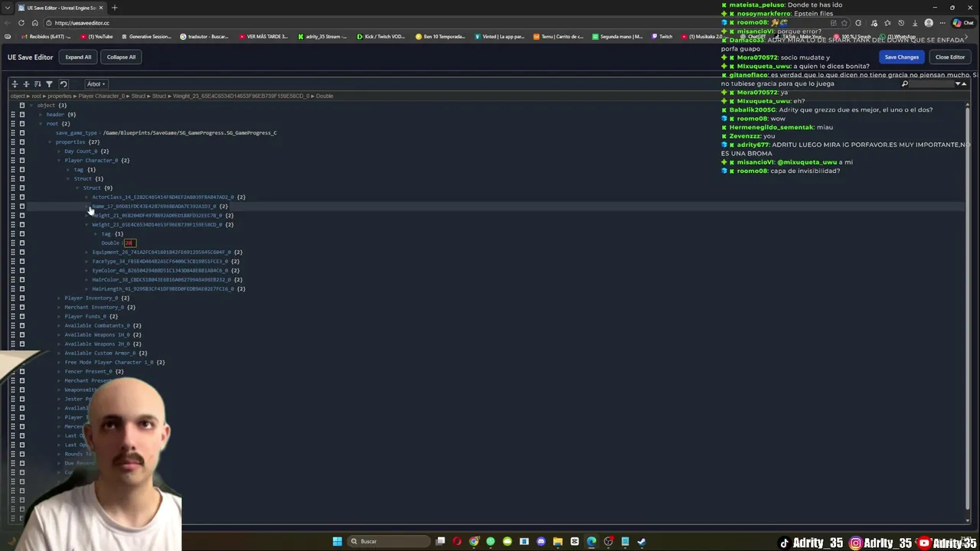Click the browser home icon
This screenshot has height=551, width=980.
click(x=34, y=23)
